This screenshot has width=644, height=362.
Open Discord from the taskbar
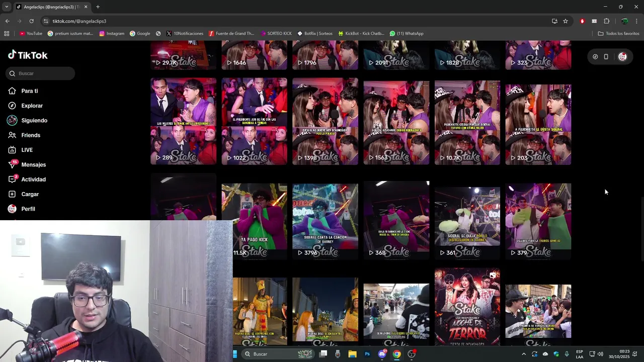[x=382, y=354]
